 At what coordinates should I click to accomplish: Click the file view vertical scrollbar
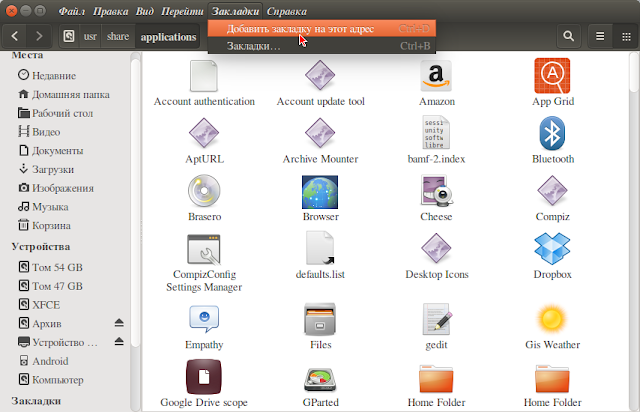634,73
